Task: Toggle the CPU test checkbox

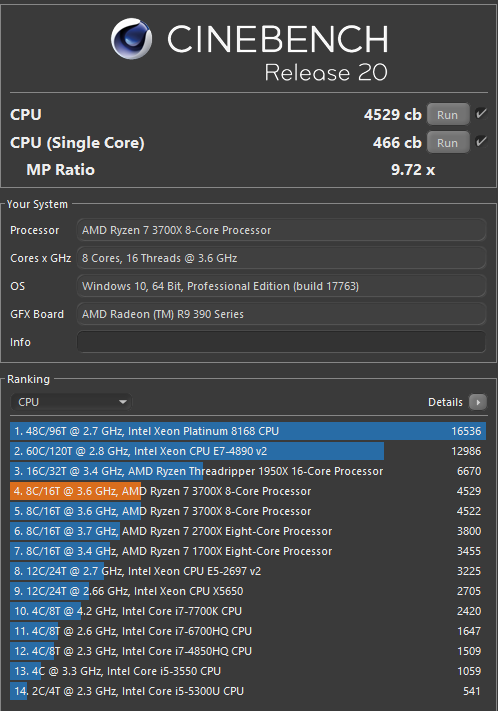Action: (481, 114)
